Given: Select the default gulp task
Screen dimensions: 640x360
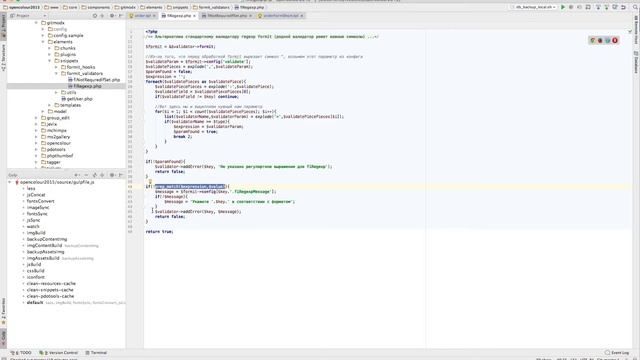Looking at the screenshot, I should tap(35, 302).
